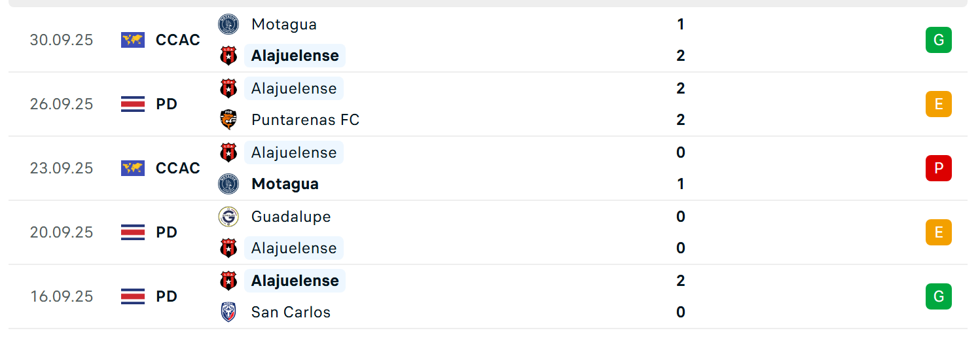Click Costa Rica flag on 16.09.25 row
This screenshot has height=337, width=980.
point(133,296)
